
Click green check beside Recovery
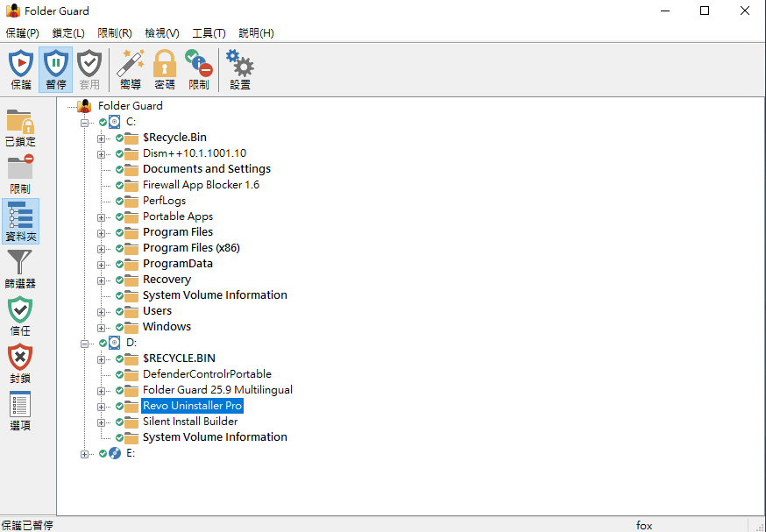tap(119, 280)
